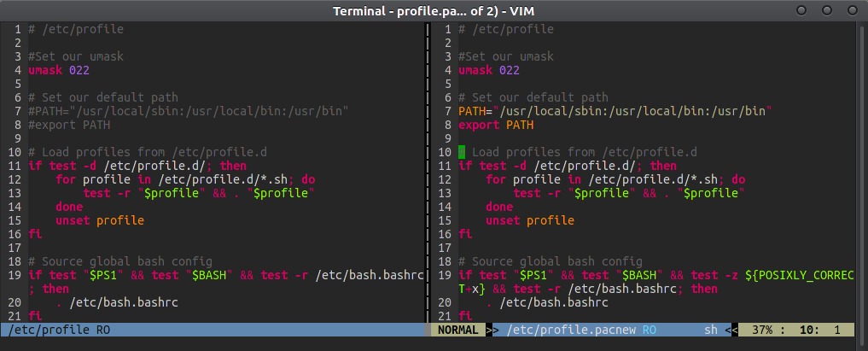Click 'umask 022' in the /etc/profile pane
The width and height of the screenshot is (868, 351).
coord(59,70)
